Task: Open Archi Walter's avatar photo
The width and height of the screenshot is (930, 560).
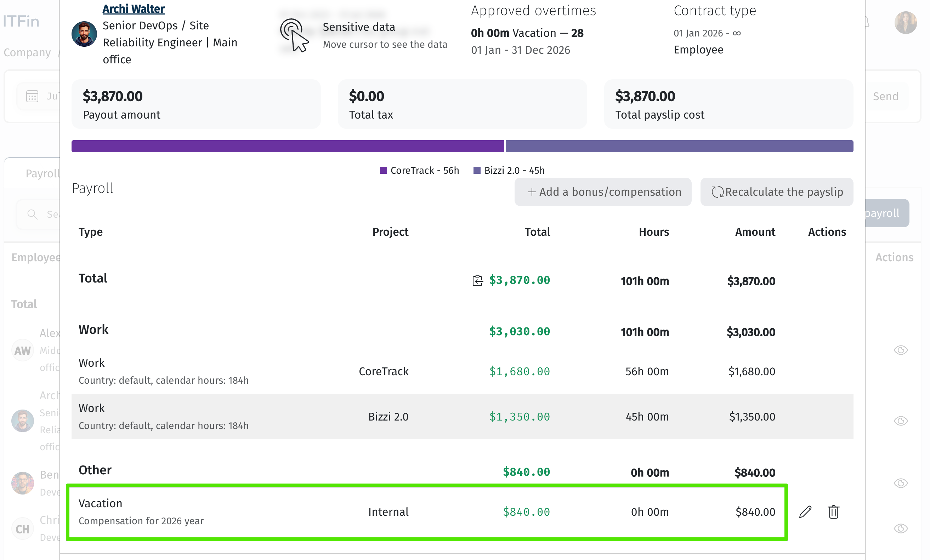Action: (84, 34)
